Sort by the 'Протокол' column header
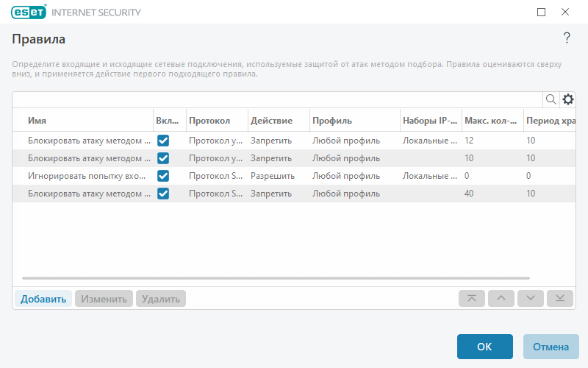The image size is (588, 368). (x=209, y=121)
